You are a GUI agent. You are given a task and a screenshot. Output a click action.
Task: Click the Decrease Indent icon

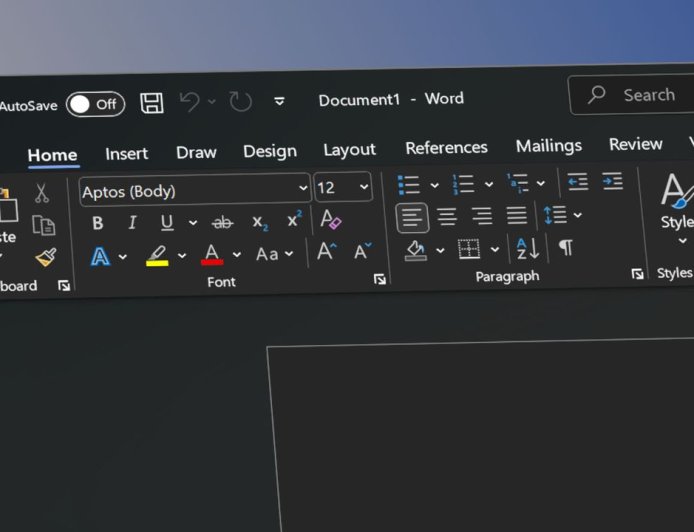(x=578, y=182)
